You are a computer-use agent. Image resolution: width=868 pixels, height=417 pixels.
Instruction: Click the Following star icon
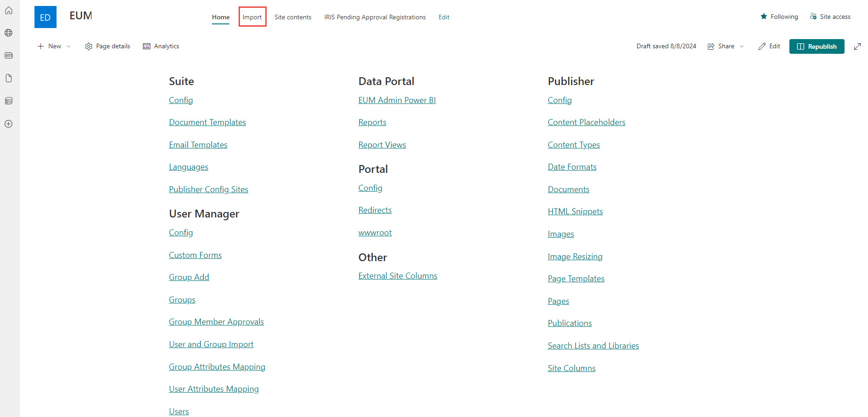[x=764, y=17]
